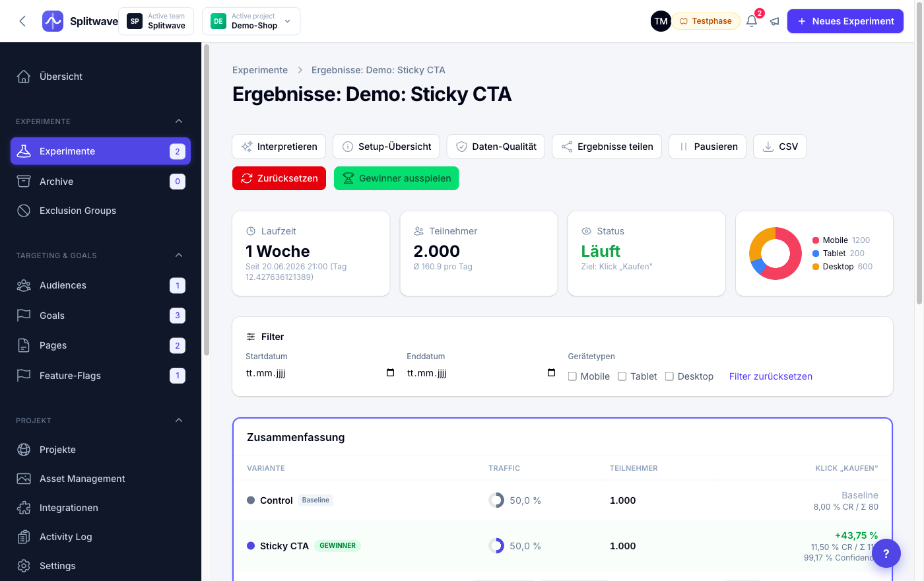Screen dimensions: 924x581
Task: Click the back arrow in top bar
Action: click(x=22, y=21)
